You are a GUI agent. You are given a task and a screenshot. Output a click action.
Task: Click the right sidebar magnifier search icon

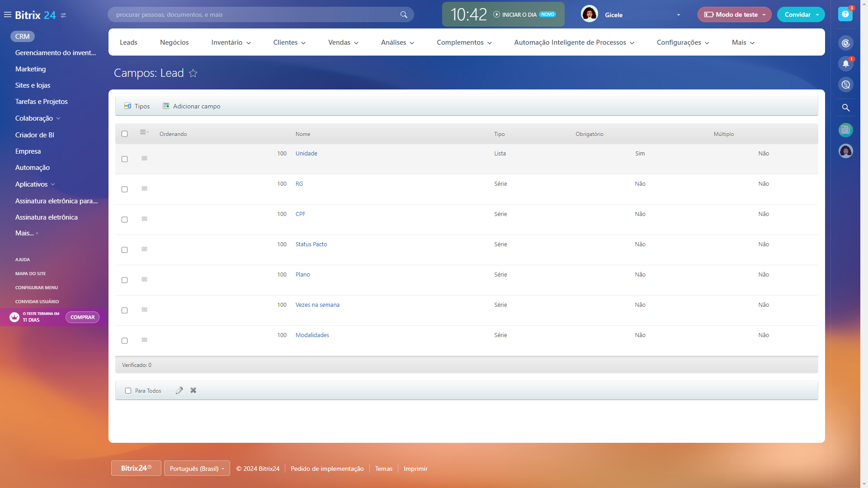(845, 108)
